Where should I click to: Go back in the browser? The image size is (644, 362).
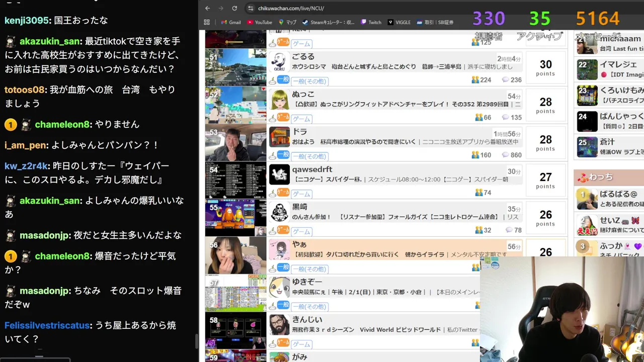point(208,8)
